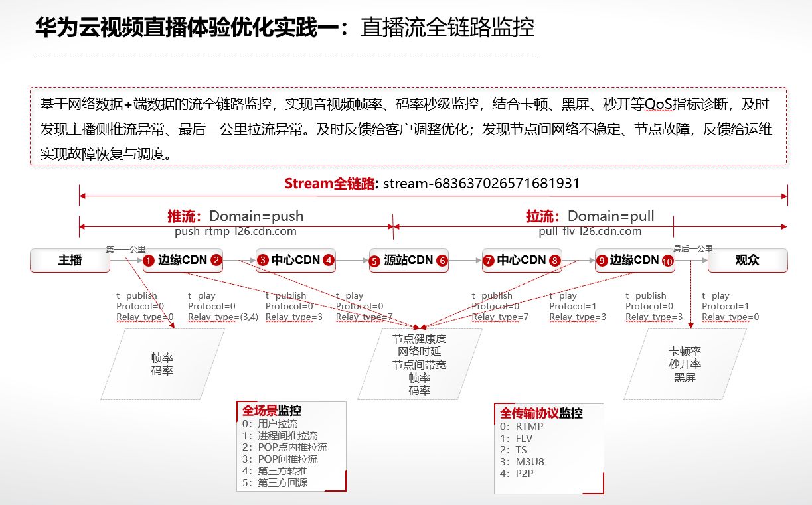Click list item 1: 进程间推拉流

tap(280, 435)
